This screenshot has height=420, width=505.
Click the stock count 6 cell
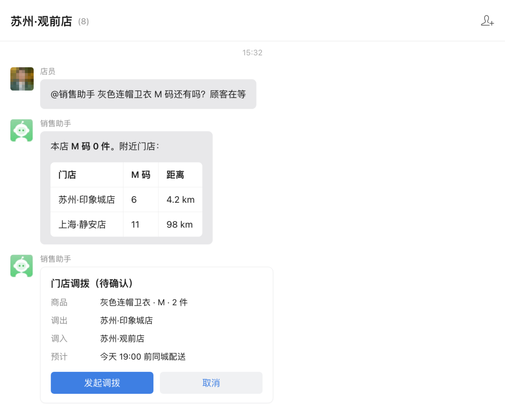(141, 199)
